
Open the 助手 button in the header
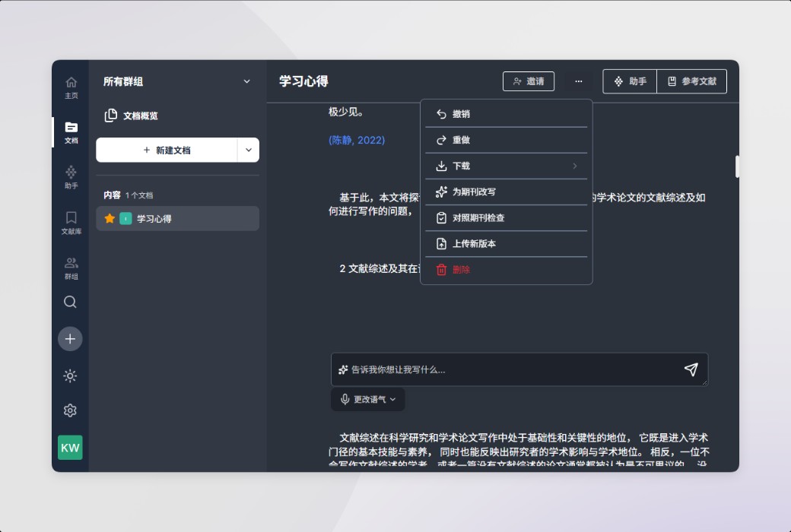(630, 81)
